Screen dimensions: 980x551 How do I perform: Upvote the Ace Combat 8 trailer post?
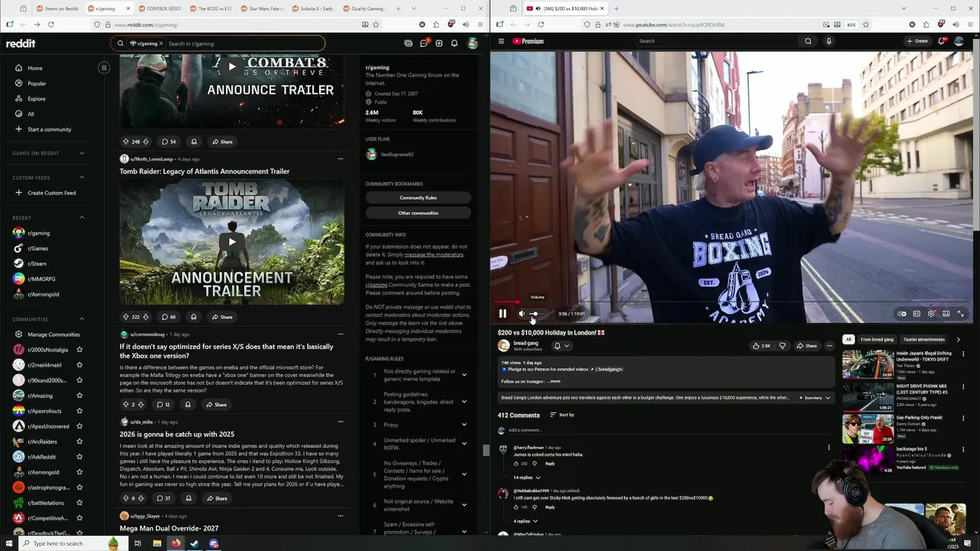[126, 142]
